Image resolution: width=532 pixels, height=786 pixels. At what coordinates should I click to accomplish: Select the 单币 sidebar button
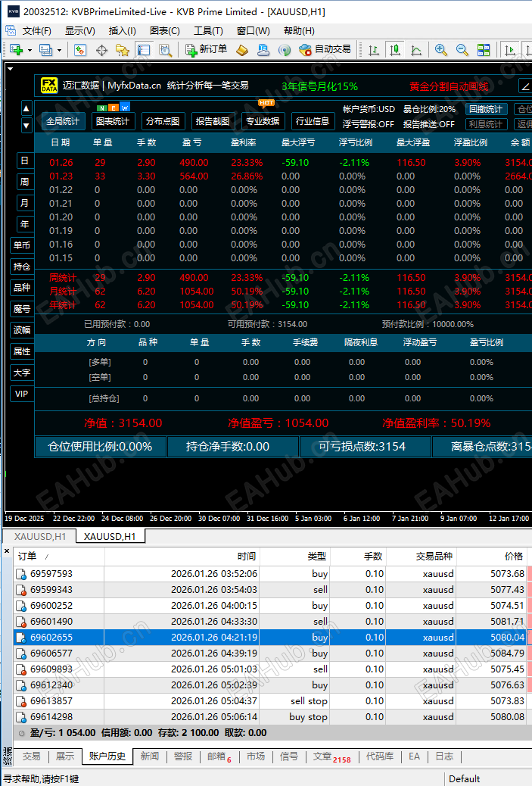(22, 245)
